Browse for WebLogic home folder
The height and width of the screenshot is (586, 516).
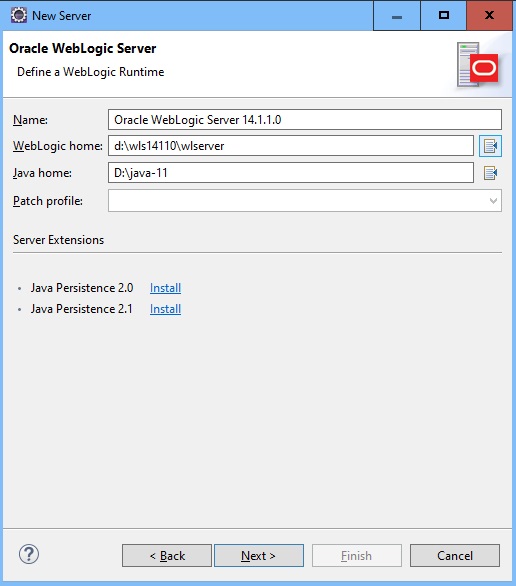click(490, 146)
